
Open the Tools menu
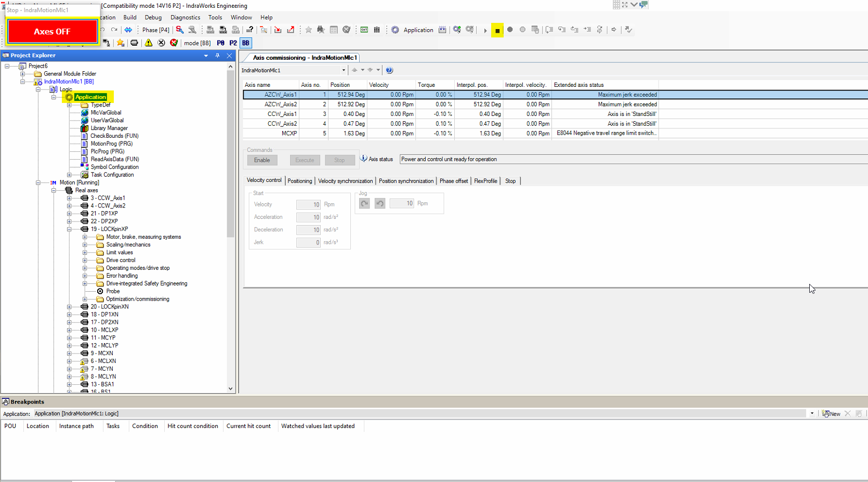[215, 17]
